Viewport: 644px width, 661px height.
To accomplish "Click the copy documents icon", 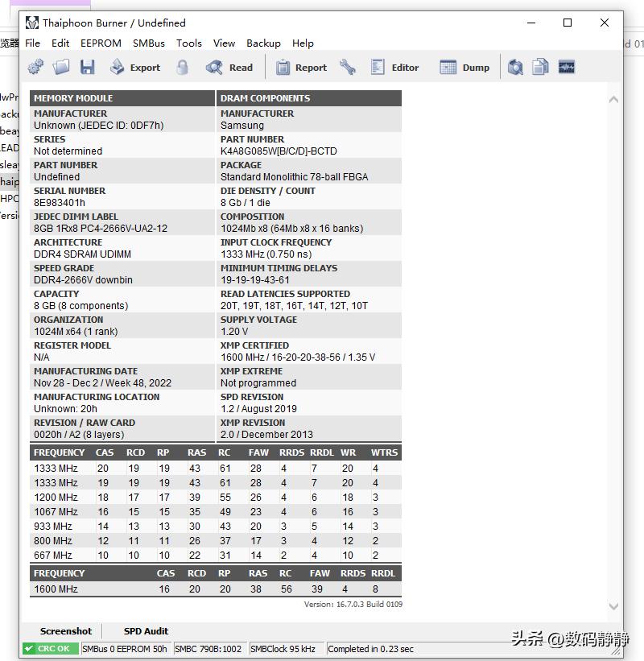I will point(540,68).
